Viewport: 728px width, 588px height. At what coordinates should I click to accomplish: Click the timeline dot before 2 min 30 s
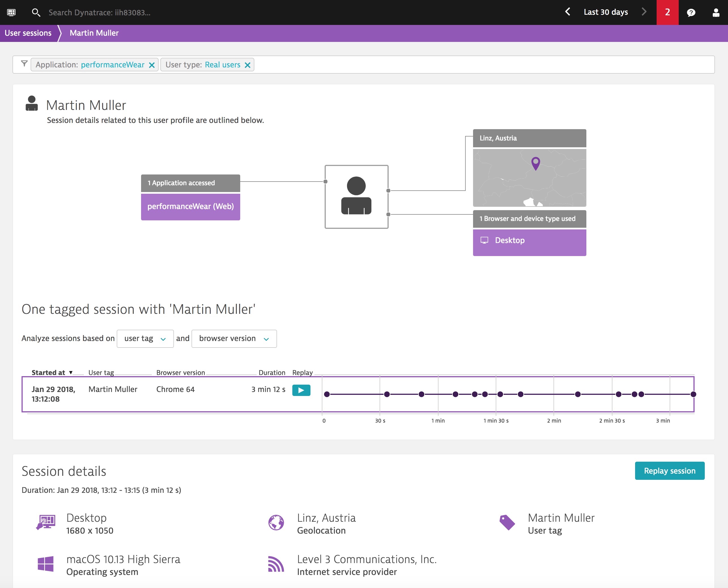[578, 394]
